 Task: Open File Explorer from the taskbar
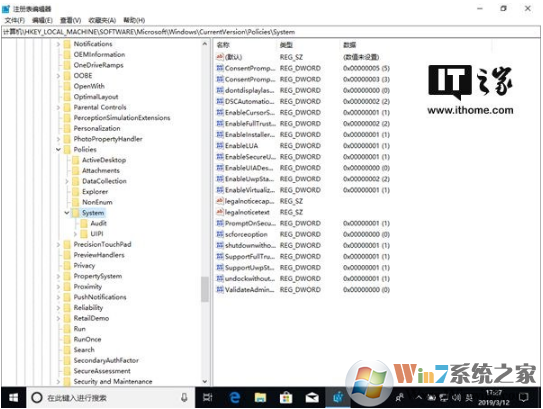[x=260, y=398]
